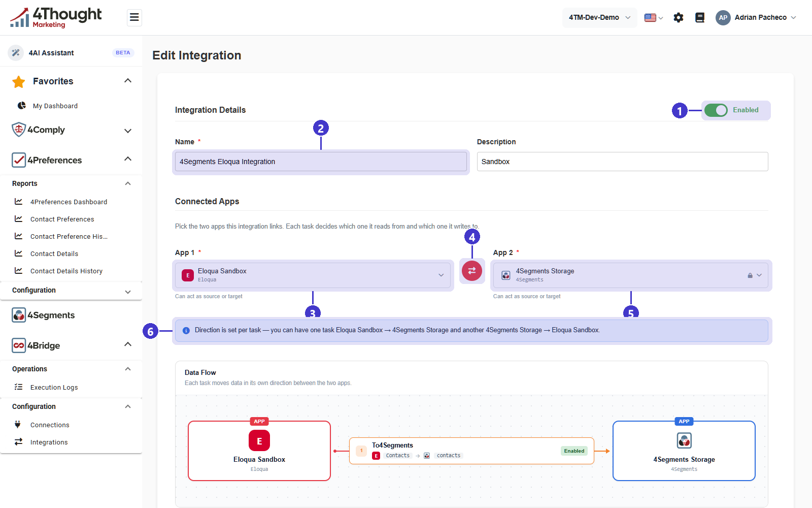Go to Integrations page
This screenshot has height=508, width=812.
[49, 442]
